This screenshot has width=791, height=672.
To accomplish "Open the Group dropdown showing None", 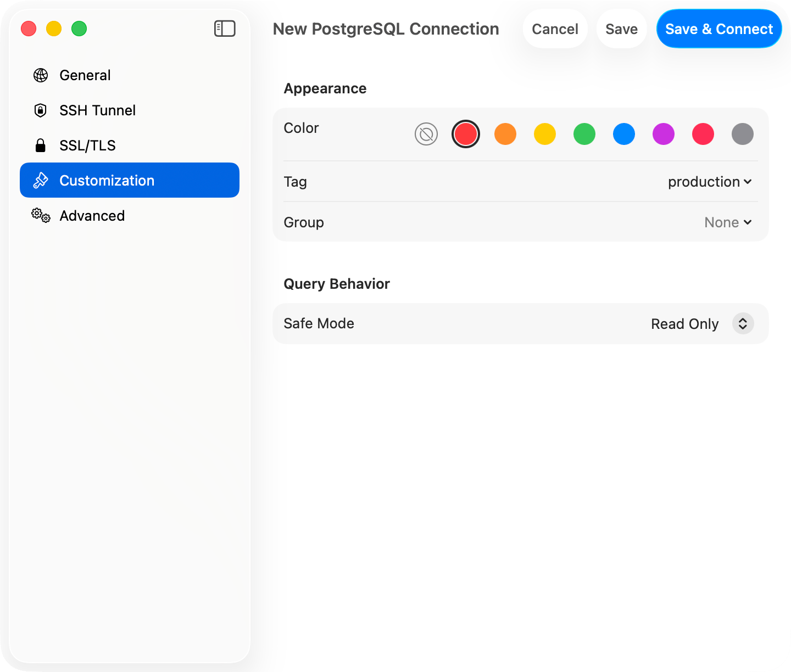I will [728, 222].
